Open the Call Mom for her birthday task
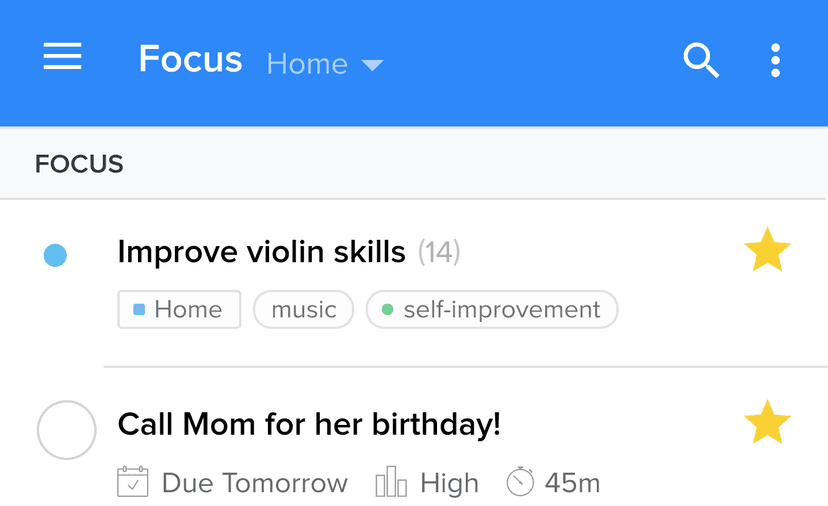Screen dimensions: 828x506 pyautogui.click(x=309, y=425)
